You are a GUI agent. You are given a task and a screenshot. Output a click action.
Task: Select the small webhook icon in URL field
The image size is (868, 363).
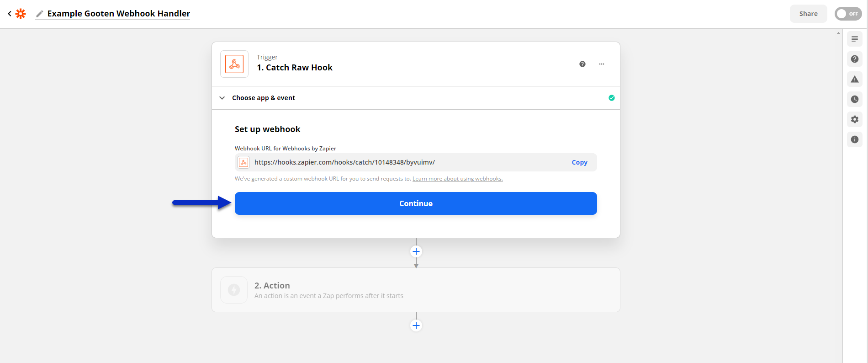pos(243,162)
